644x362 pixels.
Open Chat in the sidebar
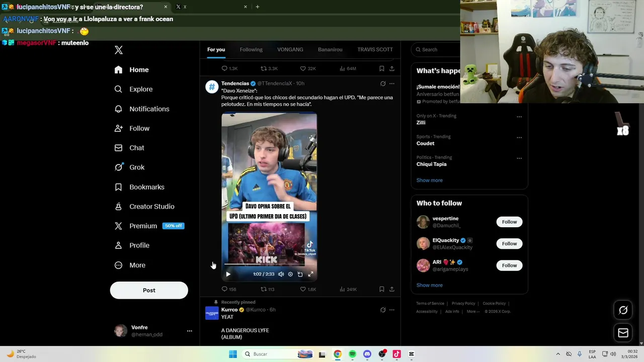[x=130, y=148]
